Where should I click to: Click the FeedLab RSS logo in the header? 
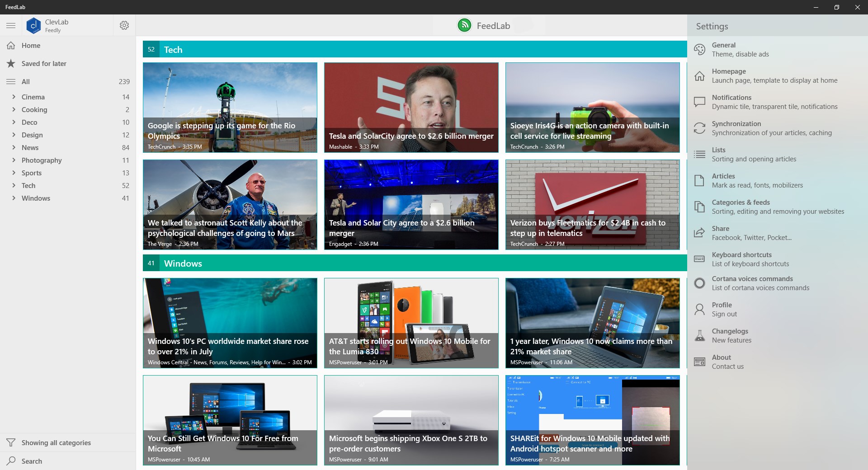coord(465,25)
